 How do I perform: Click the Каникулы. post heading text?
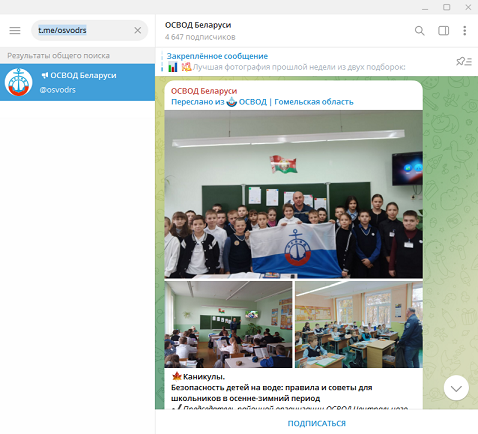click(204, 377)
